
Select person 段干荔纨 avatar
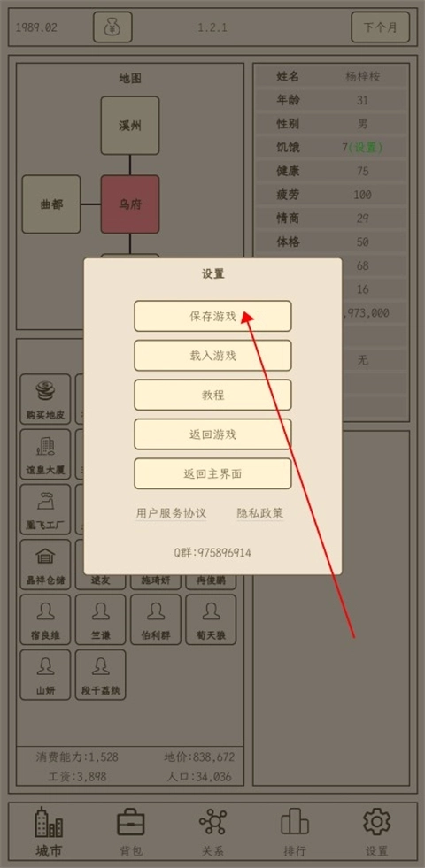(x=100, y=674)
